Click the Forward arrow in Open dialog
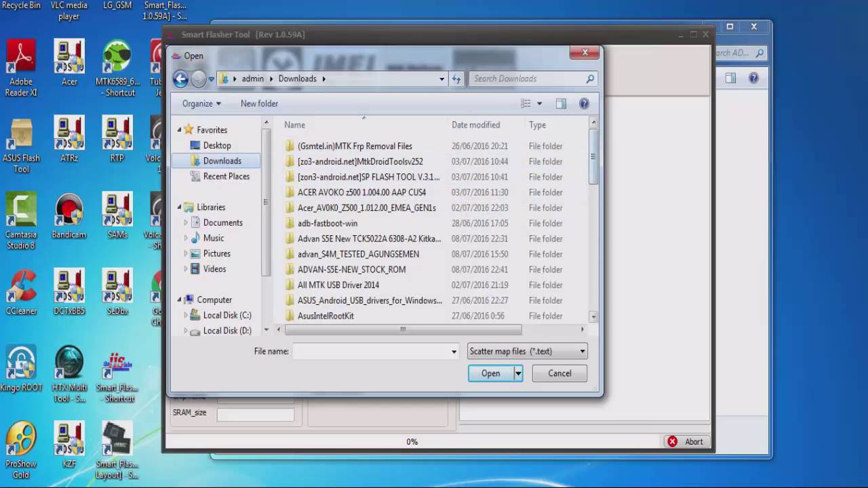Image resolution: width=868 pixels, height=488 pixels. click(198, 79)
